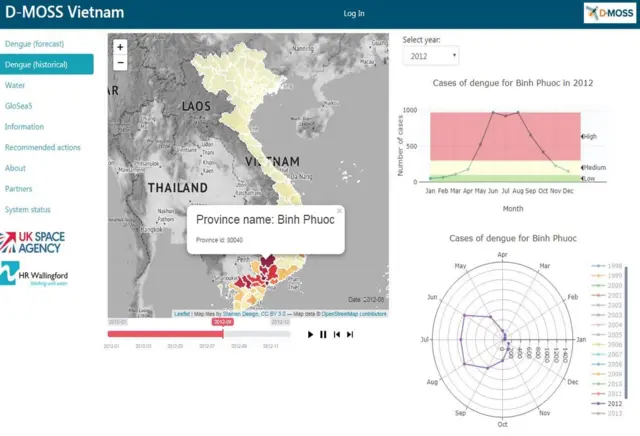Close the Binh Phuoc province popup
This screenshot has width=640, height=436.
pos(339,211)
